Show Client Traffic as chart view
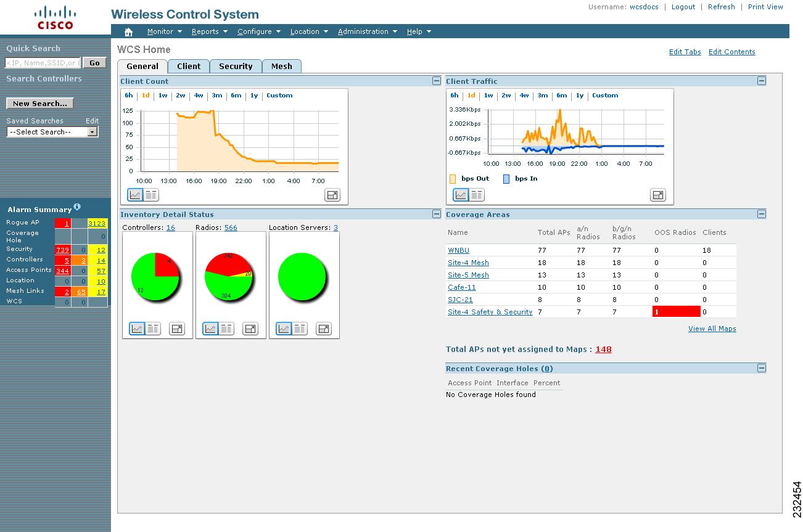 tap(461, 195)
